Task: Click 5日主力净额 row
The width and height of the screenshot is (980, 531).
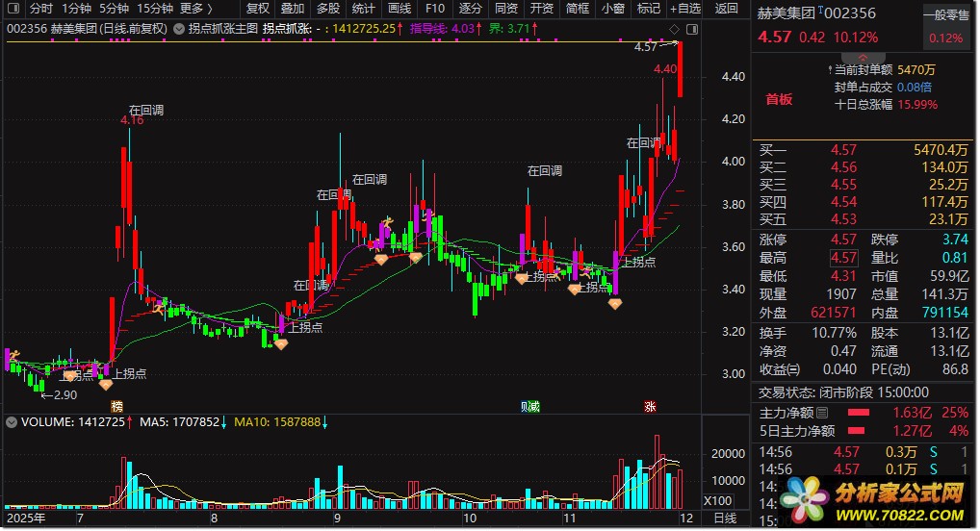Action: [864, 431]
